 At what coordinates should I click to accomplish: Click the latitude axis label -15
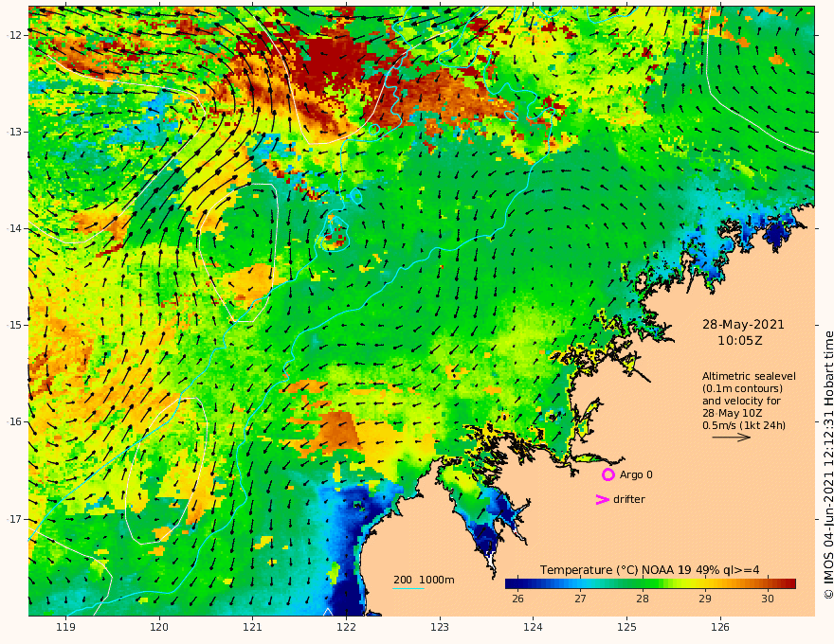tap(14, 325)
